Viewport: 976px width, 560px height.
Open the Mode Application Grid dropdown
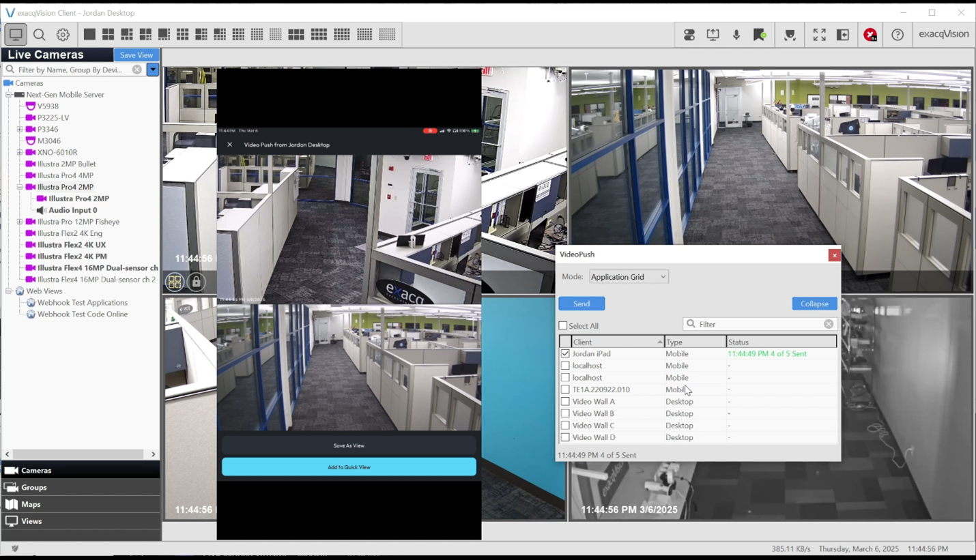coord(629,277)
